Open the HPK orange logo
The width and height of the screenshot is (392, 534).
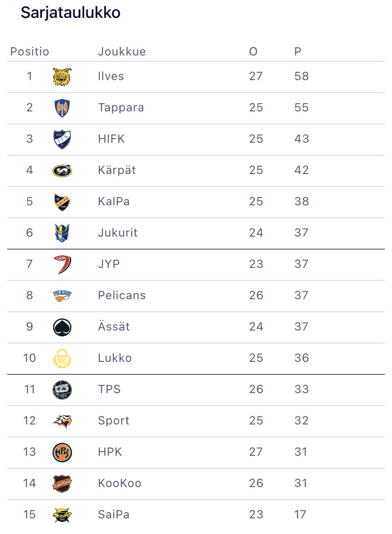click(x=62, y=452)
